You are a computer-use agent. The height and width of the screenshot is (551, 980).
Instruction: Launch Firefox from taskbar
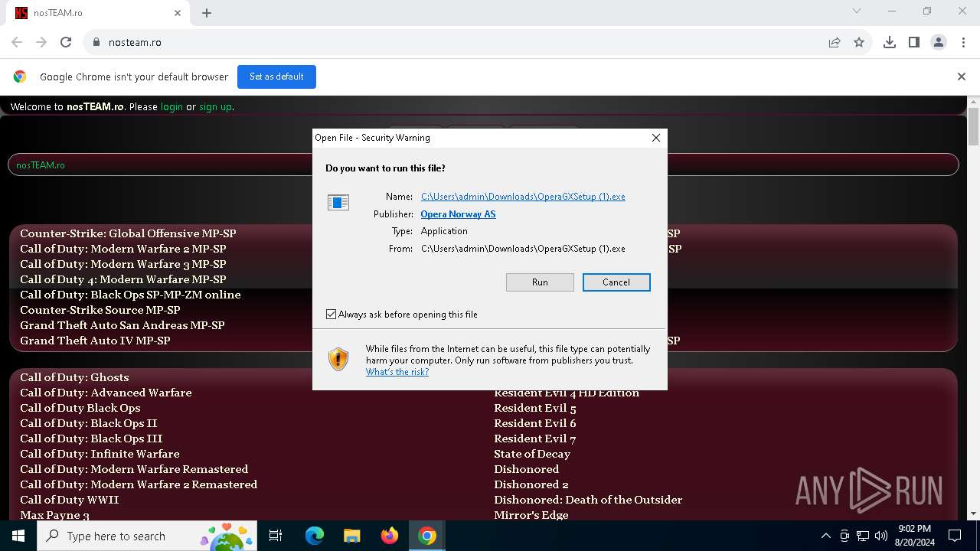[390, 536]
